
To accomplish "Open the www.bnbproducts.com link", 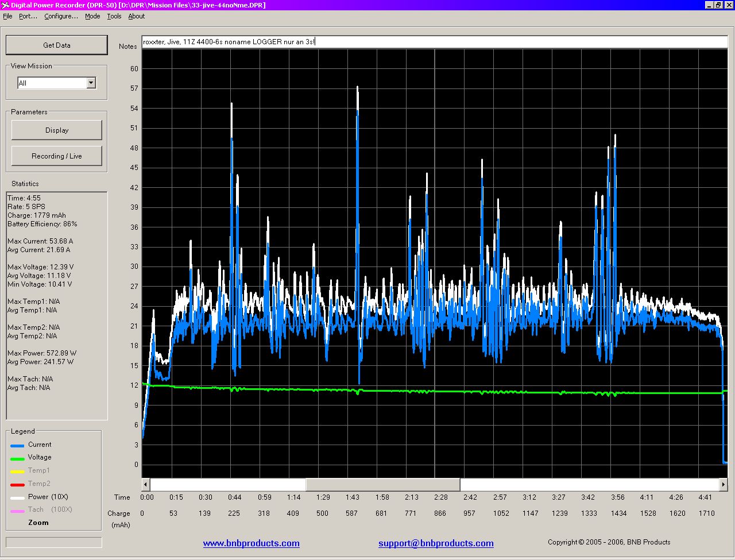I will tap(251, 543).
